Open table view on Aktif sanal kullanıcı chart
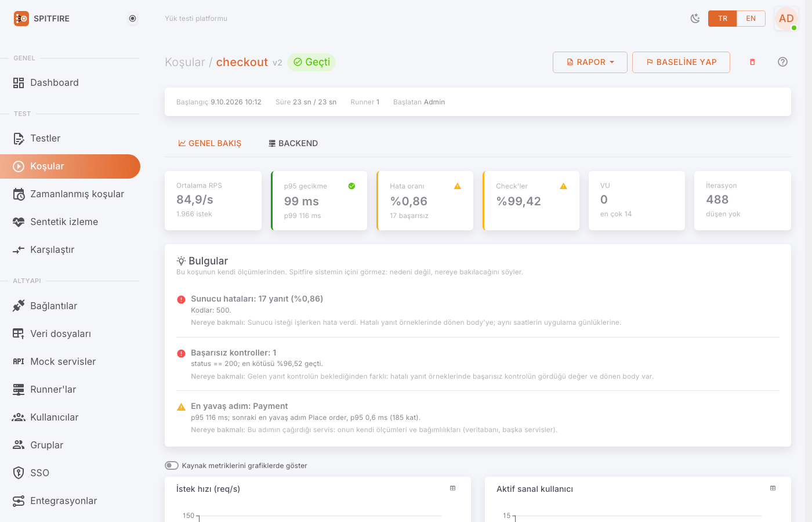 pos(773,488)
